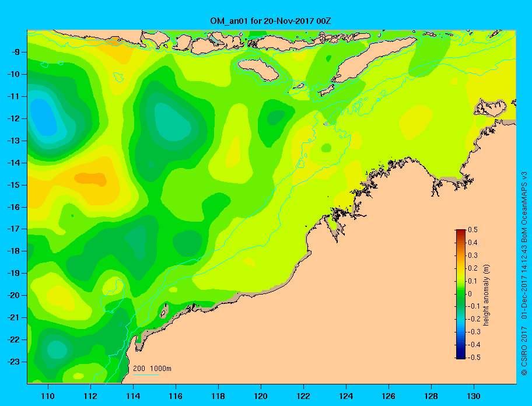This screenshot has height=406, width=532.
Task: Click longitude axis label "110"
Action: 48,396
